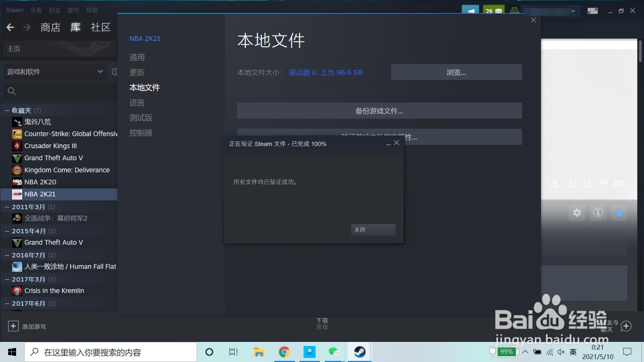
Task: Switch to the 库 tab
Action: (x=75, y=27)
